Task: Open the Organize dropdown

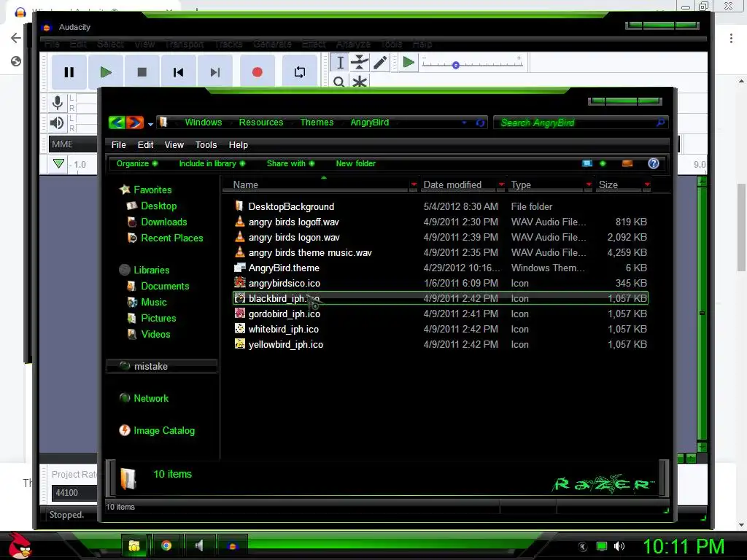Action: click(x=136, y=163)
